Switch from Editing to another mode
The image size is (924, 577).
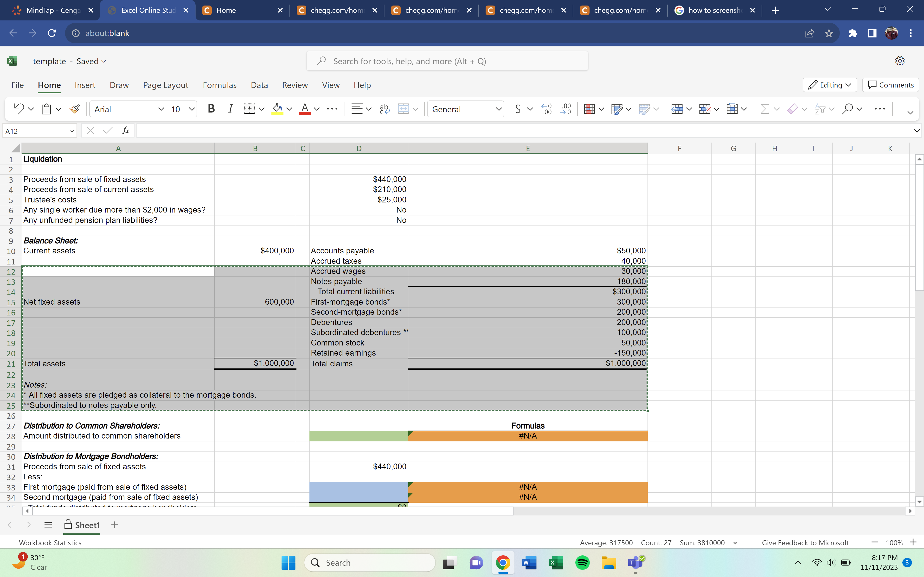(x=830, y=85)
